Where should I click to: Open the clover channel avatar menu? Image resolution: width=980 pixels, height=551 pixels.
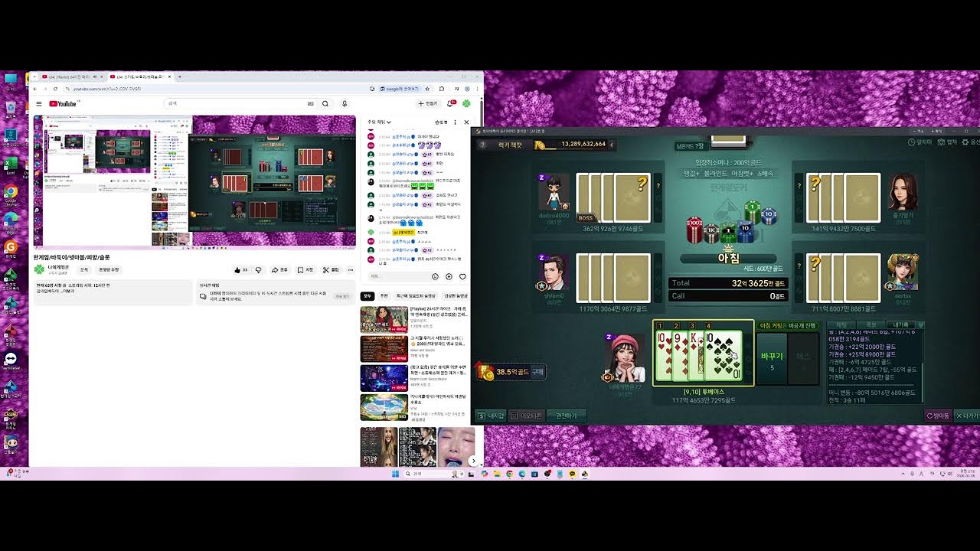(x=466, y=103)
